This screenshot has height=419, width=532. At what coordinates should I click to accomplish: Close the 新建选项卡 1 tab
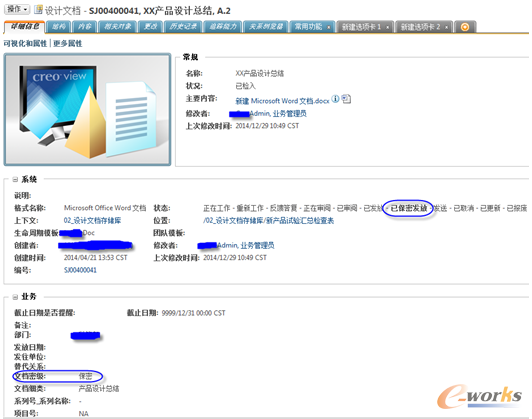pyautogui.click(x=387, y=27)
